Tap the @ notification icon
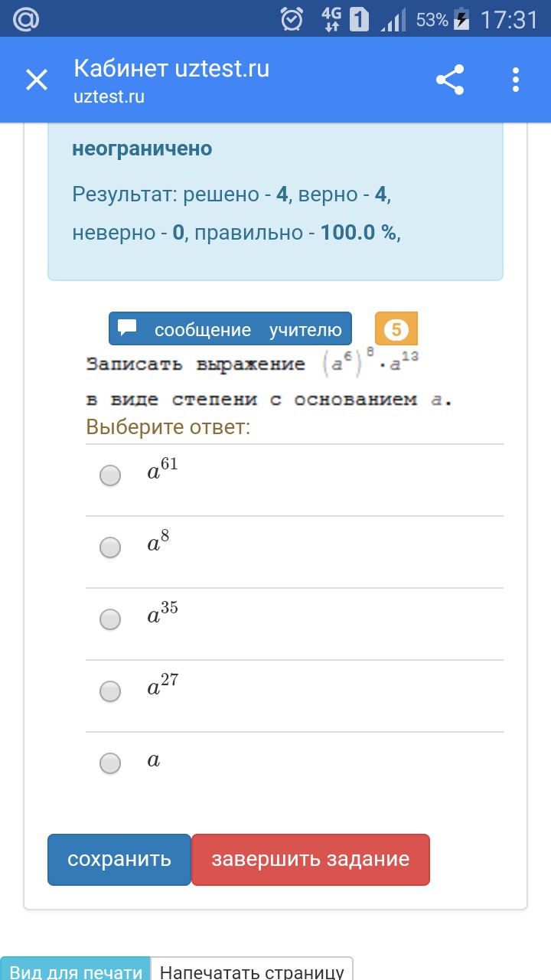Viewport: 551px width, 980px height. (25, 19)
